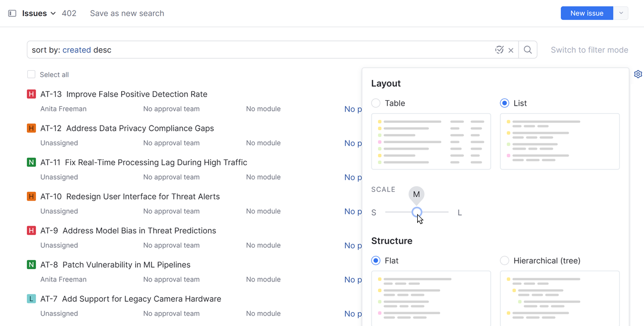Click the 402 issue count
644x326 pixels.
click(69, 13)
